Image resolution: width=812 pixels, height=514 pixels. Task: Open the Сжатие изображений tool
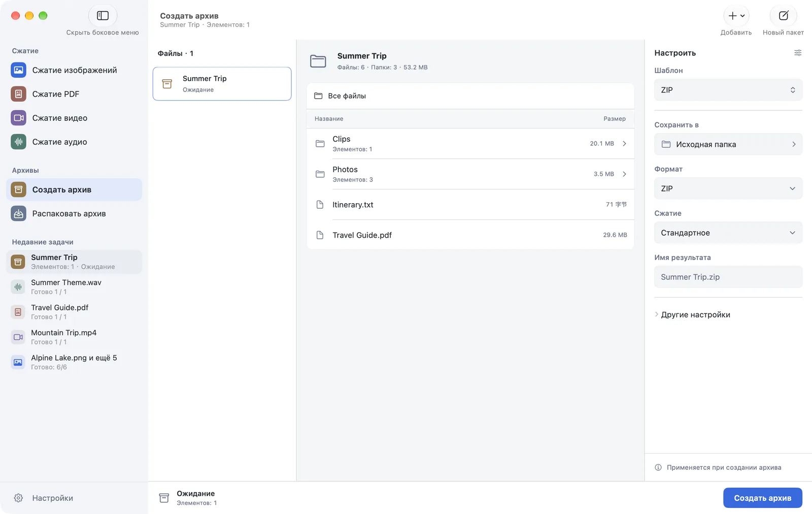(74, 70)
